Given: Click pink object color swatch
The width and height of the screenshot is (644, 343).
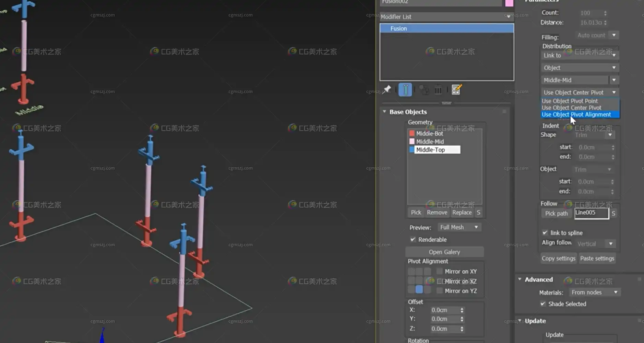Looking at the screenshot, I should (509, 3).
